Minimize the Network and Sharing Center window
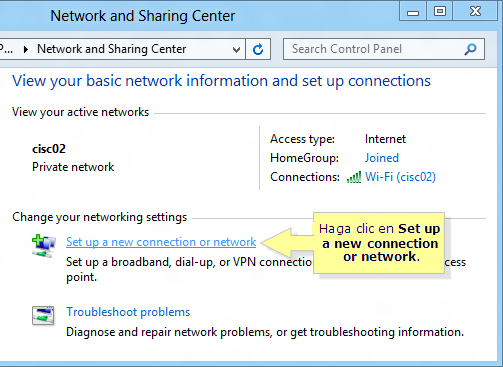The image size is (503, 367). 413,12
